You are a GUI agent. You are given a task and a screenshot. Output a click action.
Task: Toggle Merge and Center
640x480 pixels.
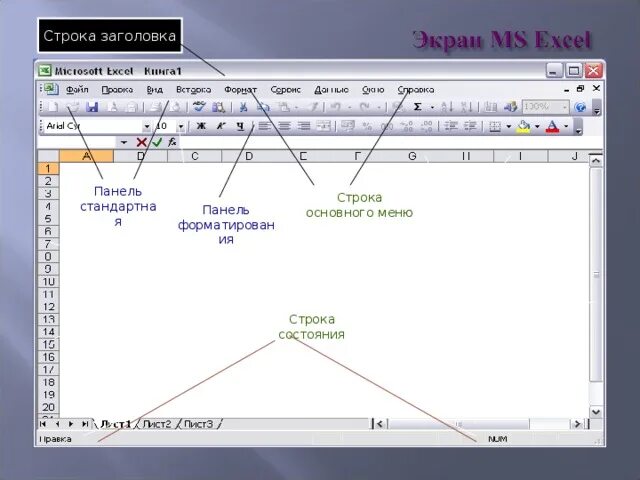pyautogui.click(x=323, y=126)
